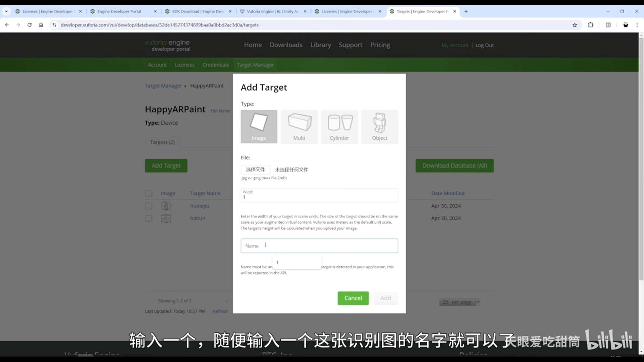Click the Name input field
Screen dimensions: 644x362
(x=319, y=246)
